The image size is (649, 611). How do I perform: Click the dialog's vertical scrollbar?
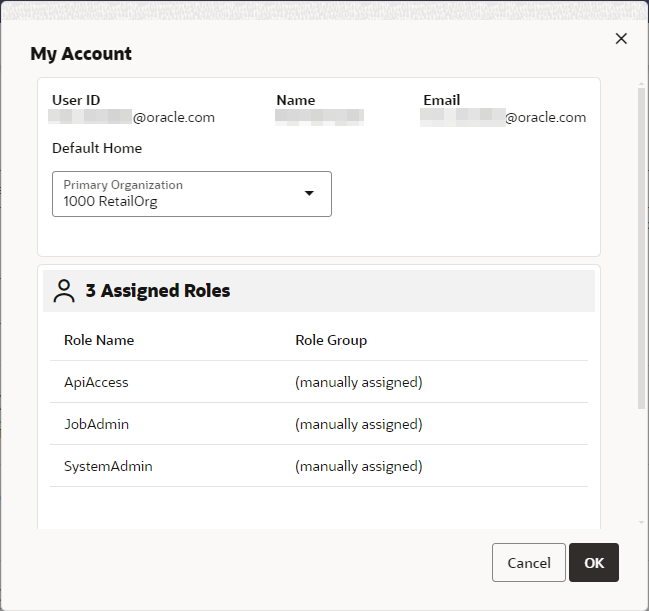tap(641, 250)
